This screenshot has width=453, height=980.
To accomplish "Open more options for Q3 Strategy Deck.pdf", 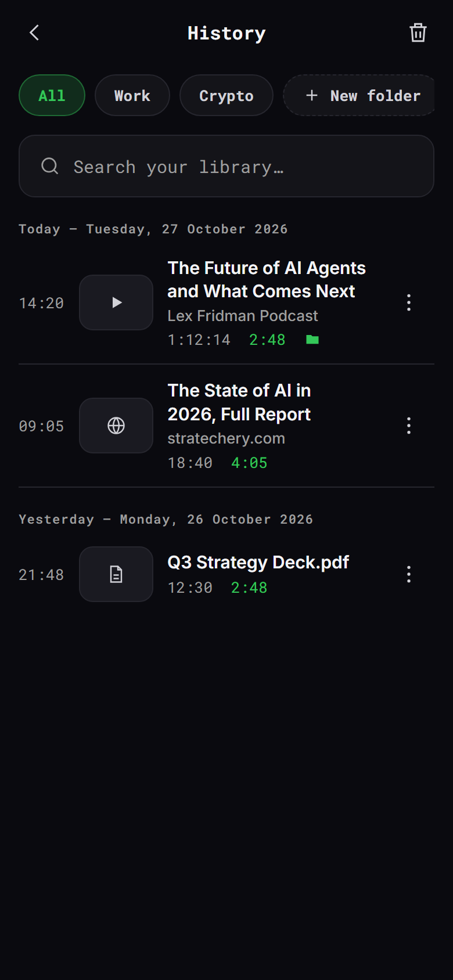I will (x=409, y=574).
